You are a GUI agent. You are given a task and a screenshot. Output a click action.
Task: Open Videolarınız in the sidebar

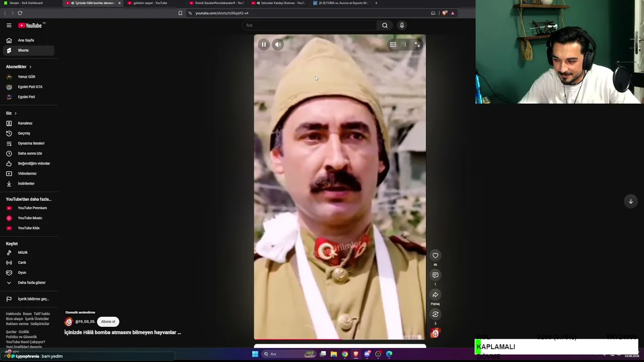coord(29,173)
